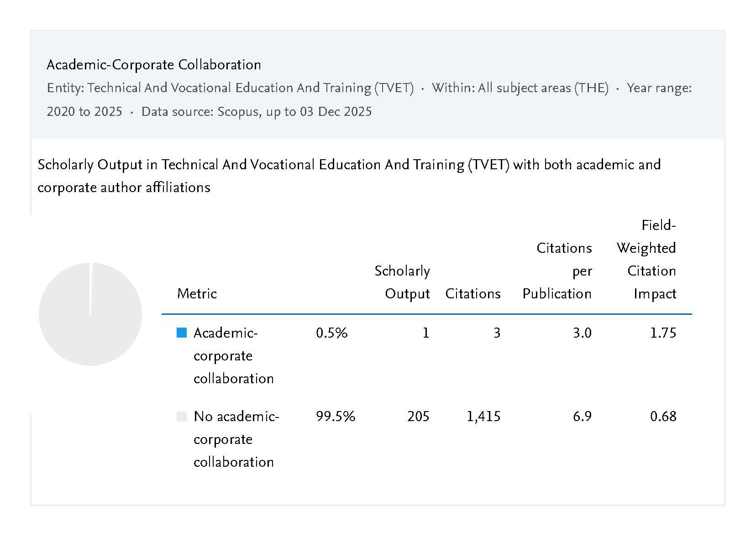Select the Academic-Corporate Collaboration heading
Viewport: 756px width, 537px height.
[154, 65]
